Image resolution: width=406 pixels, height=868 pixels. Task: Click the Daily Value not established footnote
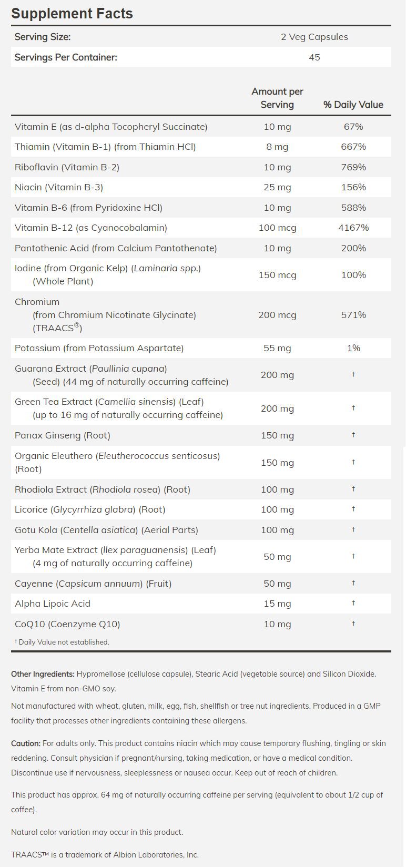pyautogui.click(x=62, y=642)
